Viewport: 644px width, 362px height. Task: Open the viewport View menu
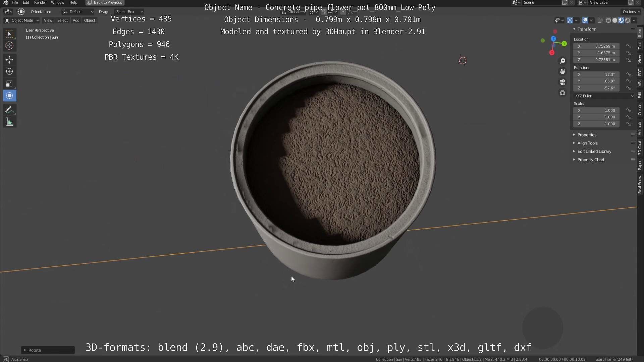[48, 20]
